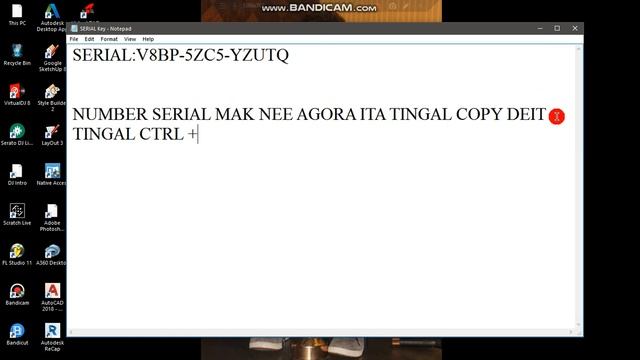Click the word AGORA in the note
Screen dimensions: 640x360
[326, 114]
